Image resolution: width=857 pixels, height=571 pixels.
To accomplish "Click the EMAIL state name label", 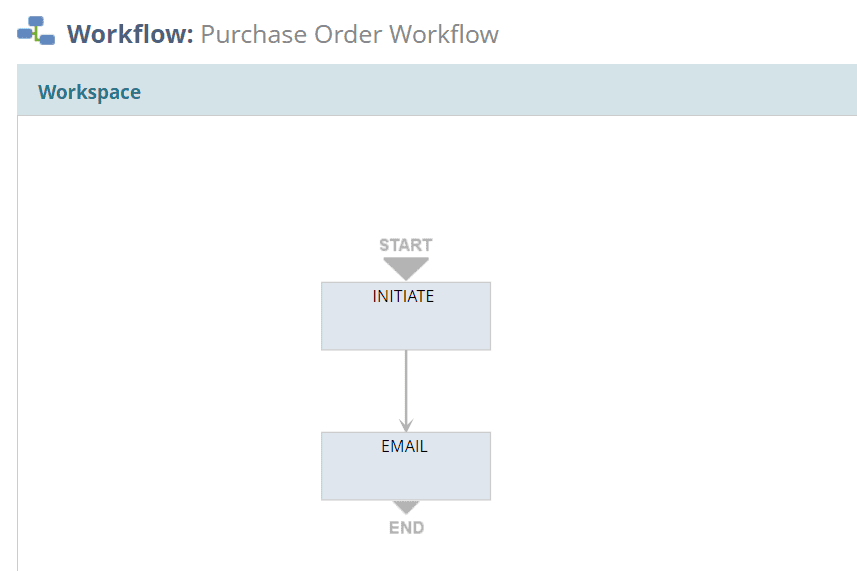I will coord(404,446).
